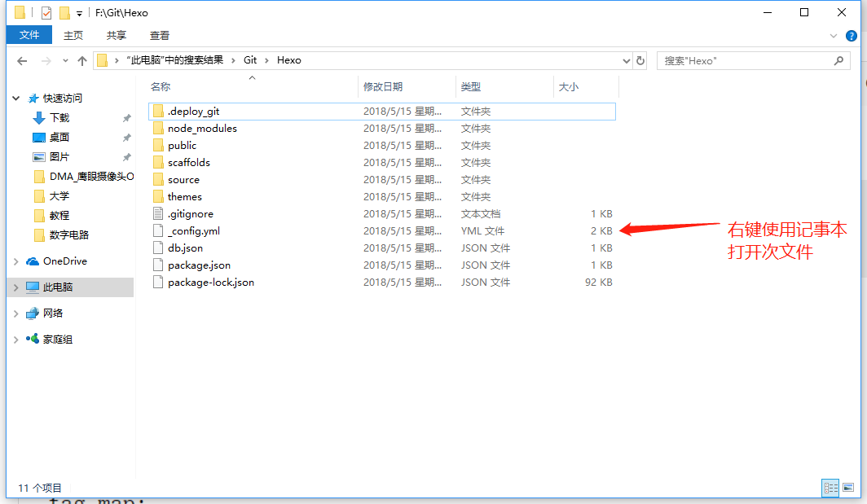Collapse the 快速访问 section
Screen dimensions: 867x504
[x=16, y=99]
